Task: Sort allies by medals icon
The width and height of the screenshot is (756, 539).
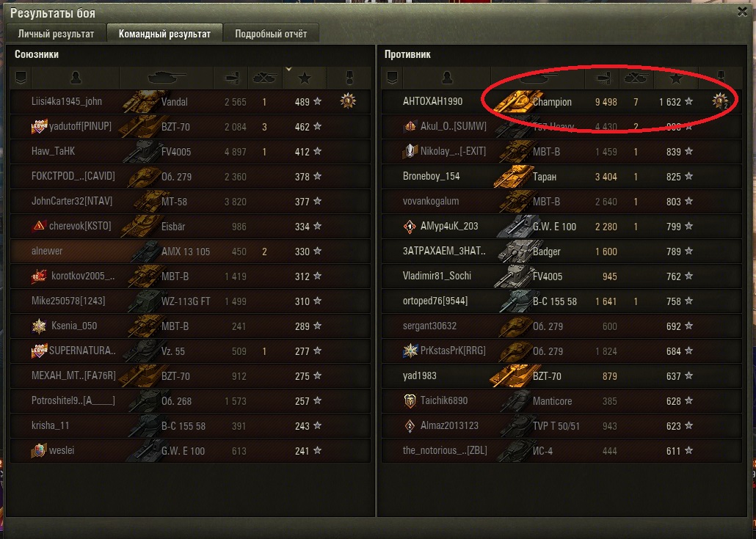Action: click(x=349, y=78)
